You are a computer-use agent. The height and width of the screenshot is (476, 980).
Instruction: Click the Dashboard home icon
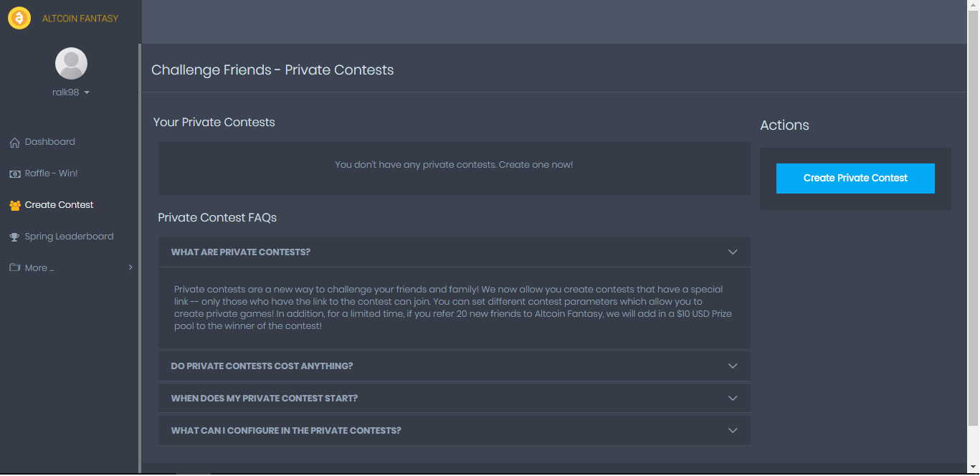coord(14,143)
